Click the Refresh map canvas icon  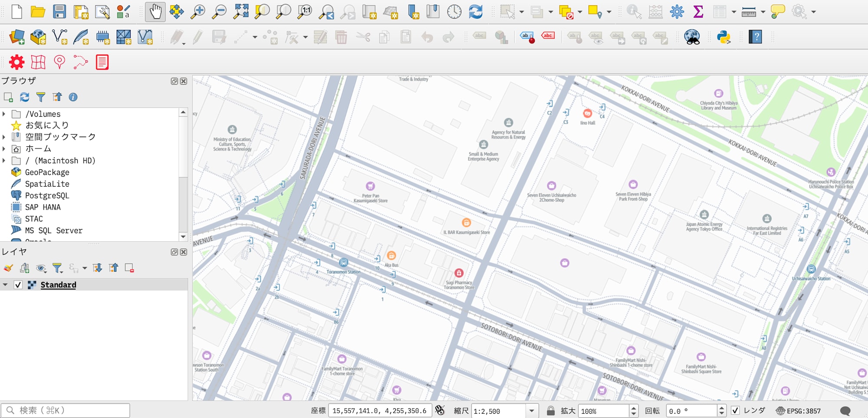476,12
